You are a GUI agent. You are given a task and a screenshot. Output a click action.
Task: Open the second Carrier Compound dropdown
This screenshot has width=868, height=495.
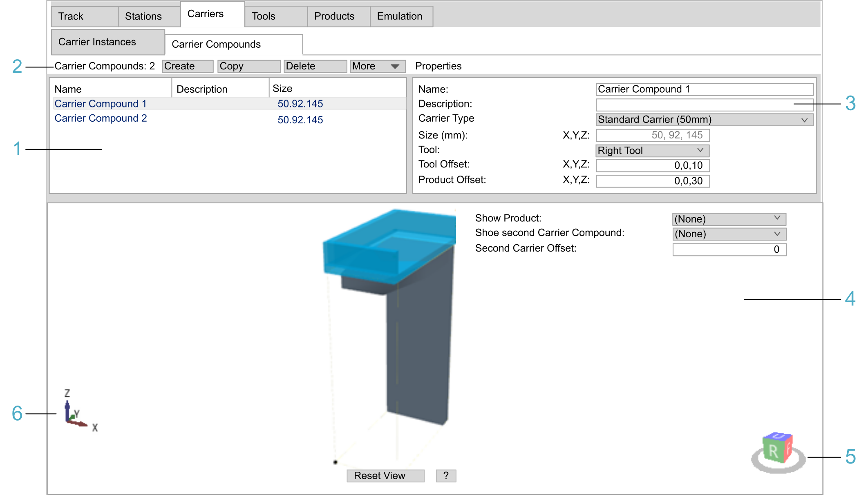(x=729, y=234)
